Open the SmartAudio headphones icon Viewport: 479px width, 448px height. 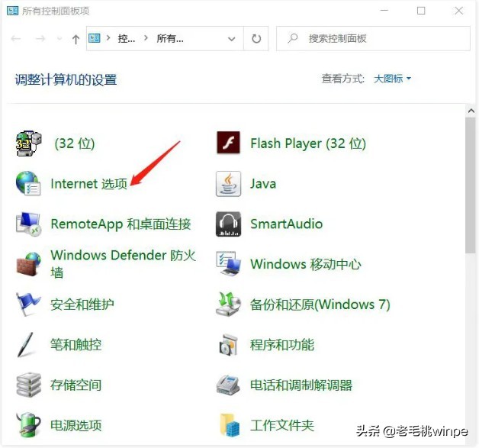pyautogui.click(x=228, y=224)
